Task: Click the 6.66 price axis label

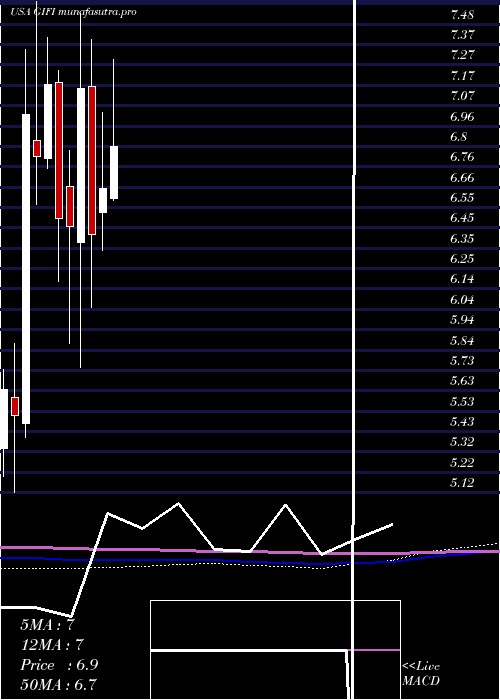Action: tap(462, 178)
